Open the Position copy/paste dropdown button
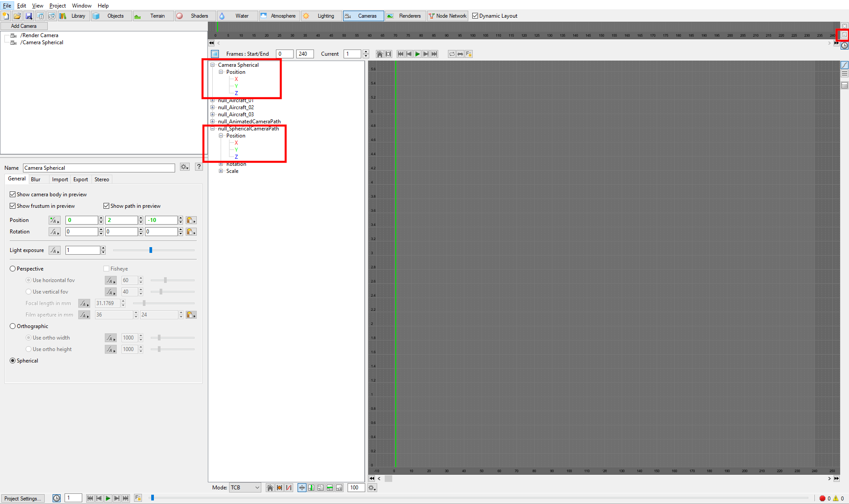 point(191,220)
